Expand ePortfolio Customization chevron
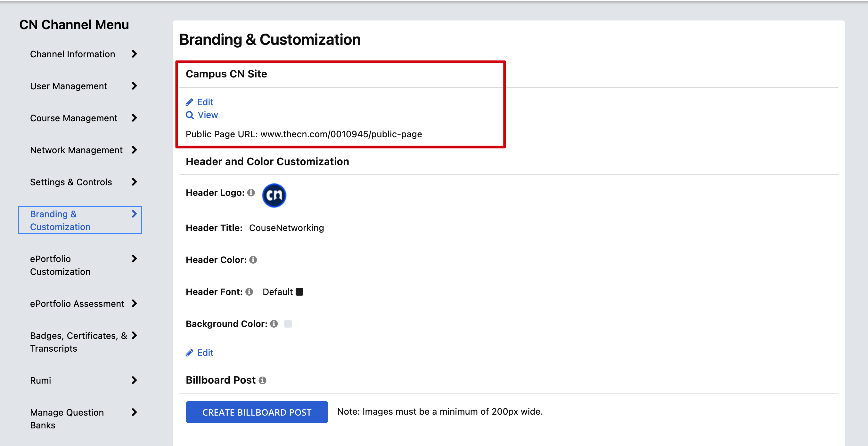The width and height of the screenshot is (868, 446). pos(134,259)
